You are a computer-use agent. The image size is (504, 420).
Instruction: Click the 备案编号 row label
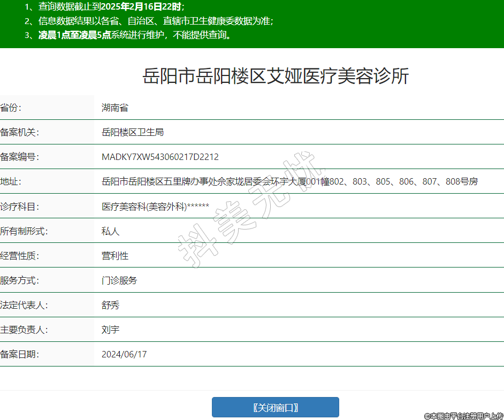[19, 157]
